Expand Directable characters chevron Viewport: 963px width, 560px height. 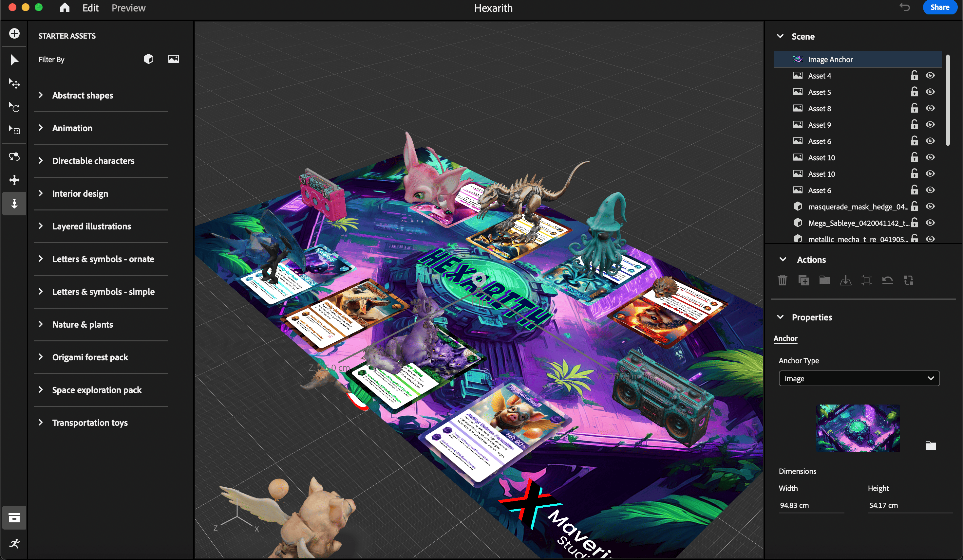tap(41, 161)
